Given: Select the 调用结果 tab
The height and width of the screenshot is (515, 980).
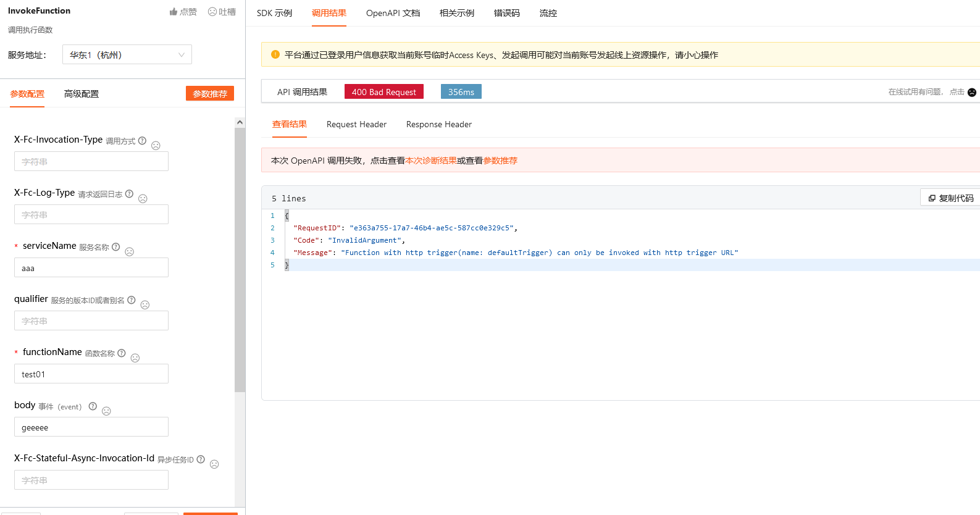Looking at the screenshot, I should point(329,13).
